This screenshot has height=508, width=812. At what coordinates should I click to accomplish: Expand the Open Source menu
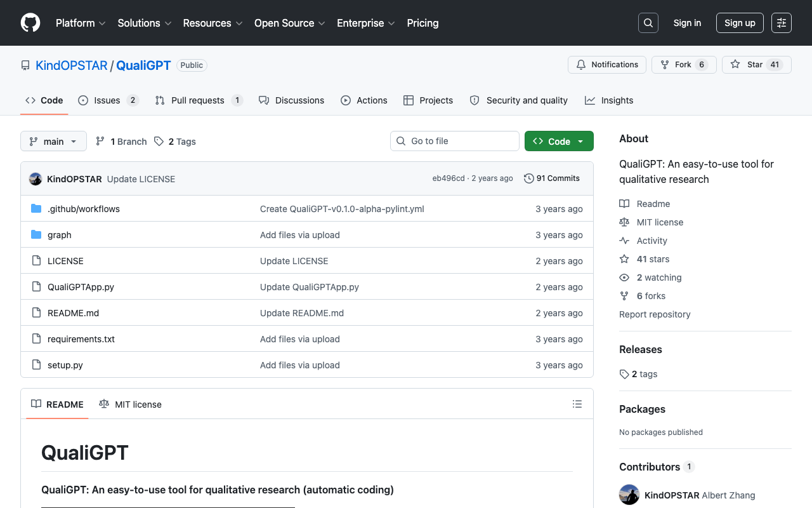[x=289, y=23]
